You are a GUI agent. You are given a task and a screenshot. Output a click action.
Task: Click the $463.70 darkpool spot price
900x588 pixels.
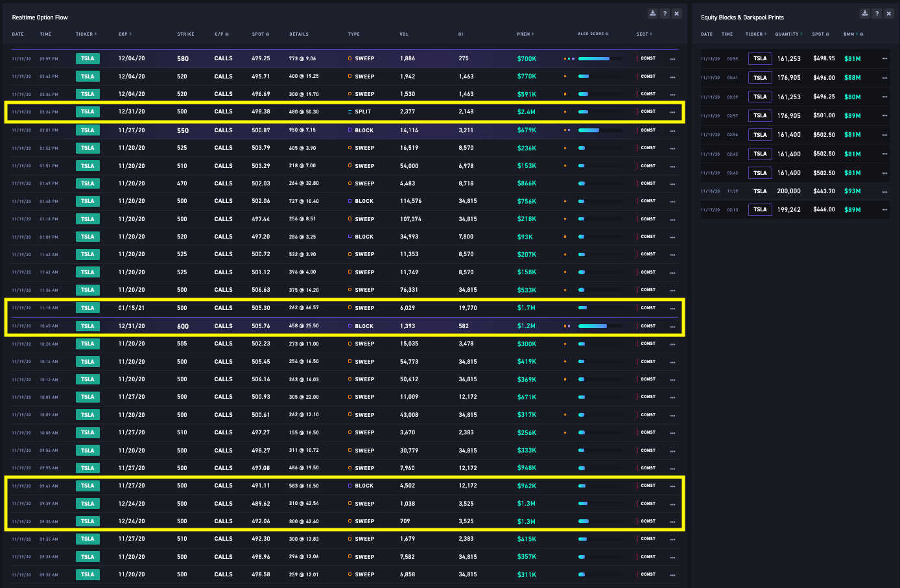(824, 191)
